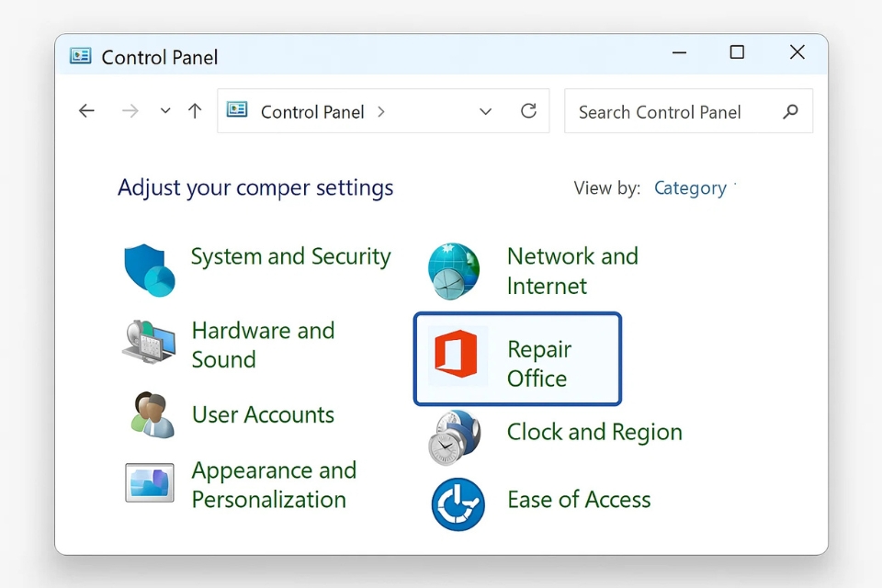Screen dimensions: 882x588
Task: Click the Control Panel breadcrumb item
Action: point(312,112)
